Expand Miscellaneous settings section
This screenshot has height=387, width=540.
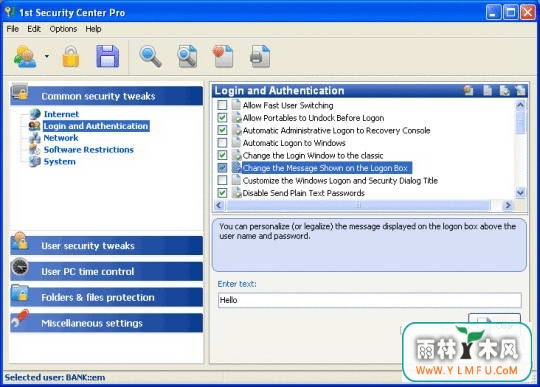(107, 323)
